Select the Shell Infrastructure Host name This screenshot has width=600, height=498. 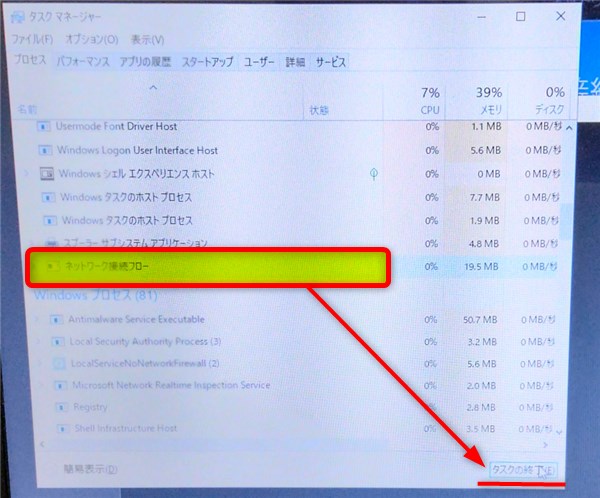(x=126, y=428)
